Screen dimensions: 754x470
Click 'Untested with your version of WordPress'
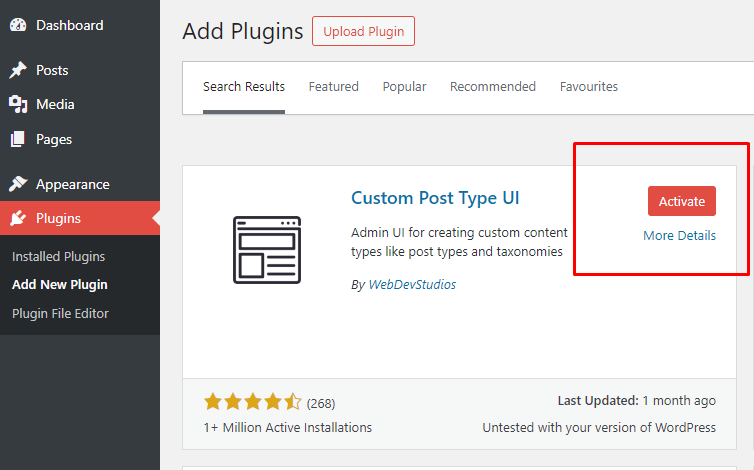[599, 428]
